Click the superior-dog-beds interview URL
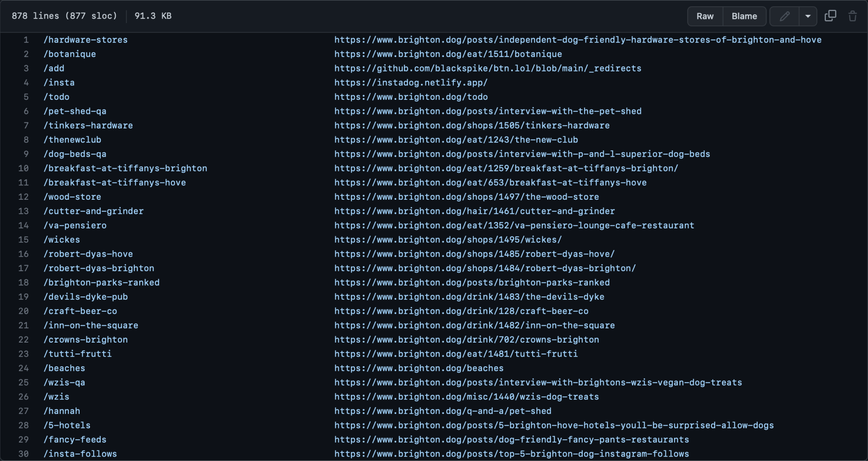 (x=522, y=154)
